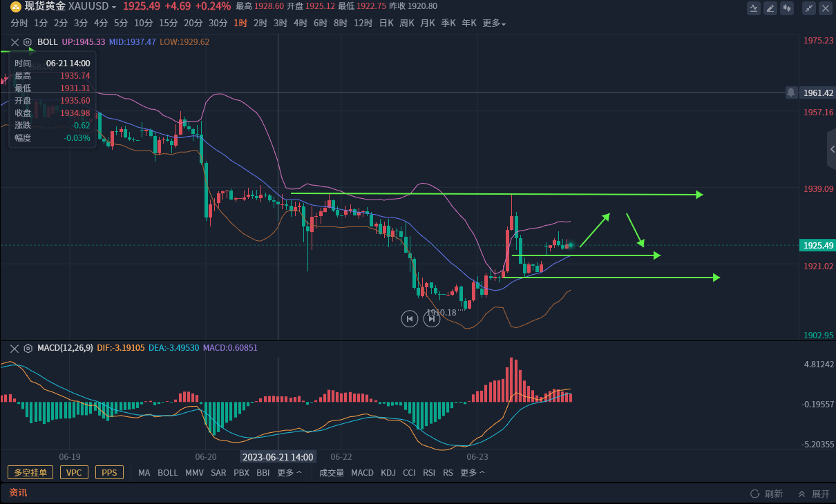Expand 更多 main indicators list

[x=289, y=473]
